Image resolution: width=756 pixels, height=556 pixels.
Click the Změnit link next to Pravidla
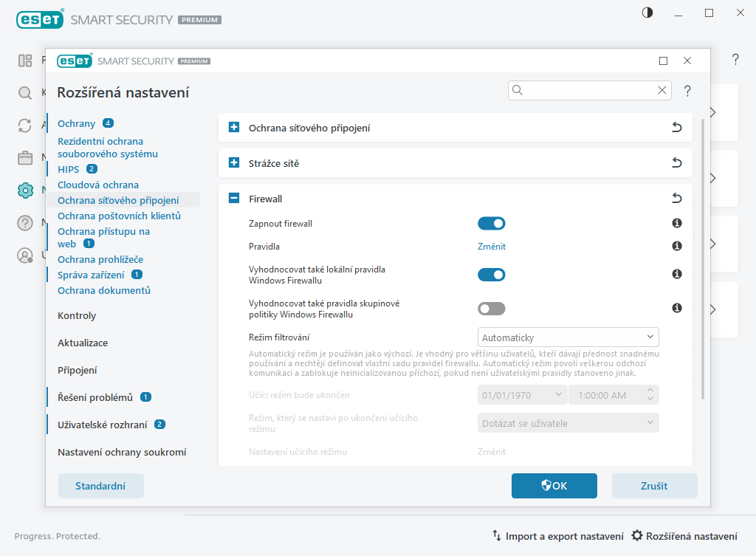(492, 247)
